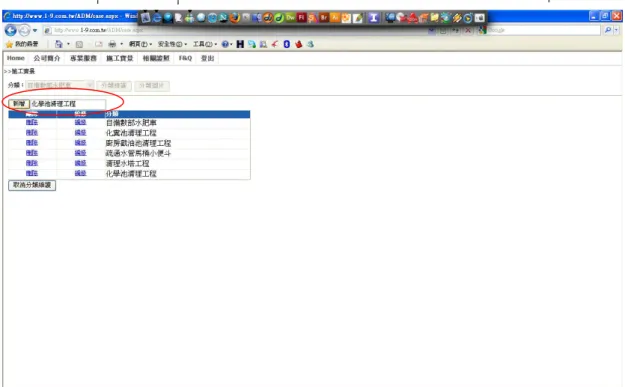The image size is (625, 387).
Task: Click the Firefox icon in the dock
Action: [235, 18]
